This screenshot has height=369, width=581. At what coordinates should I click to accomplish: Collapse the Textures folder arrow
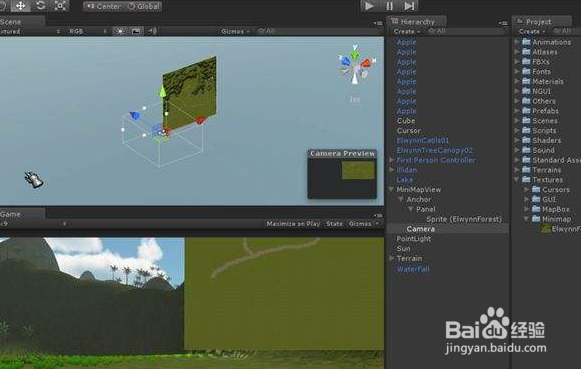tap(517, 180)
